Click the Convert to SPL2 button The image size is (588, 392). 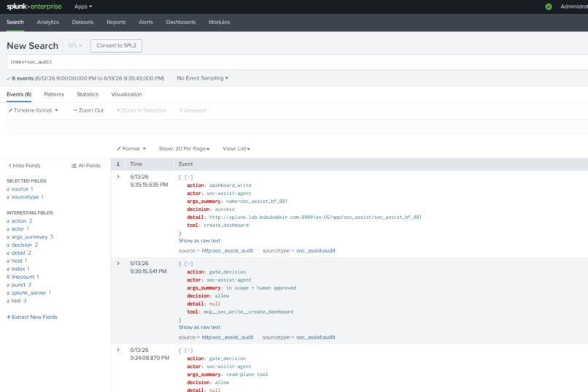coord(116,45)
